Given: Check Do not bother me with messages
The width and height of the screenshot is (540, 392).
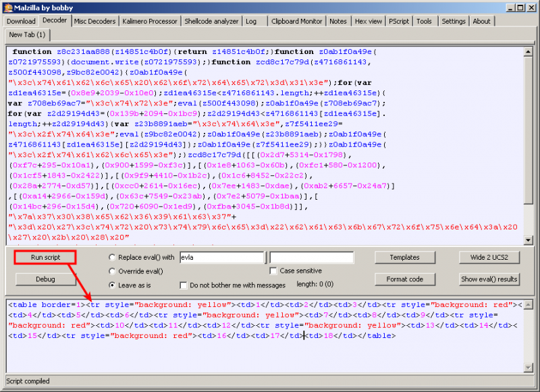Looking at the screenshot, I should point(184,285).
